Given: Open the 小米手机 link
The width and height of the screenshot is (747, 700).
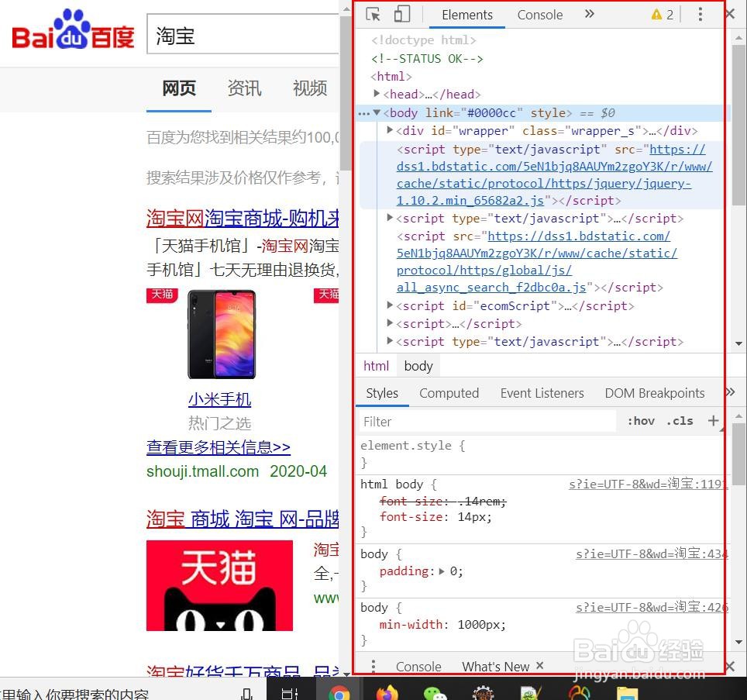Looking at the screenshot, I should coord(219,399).
